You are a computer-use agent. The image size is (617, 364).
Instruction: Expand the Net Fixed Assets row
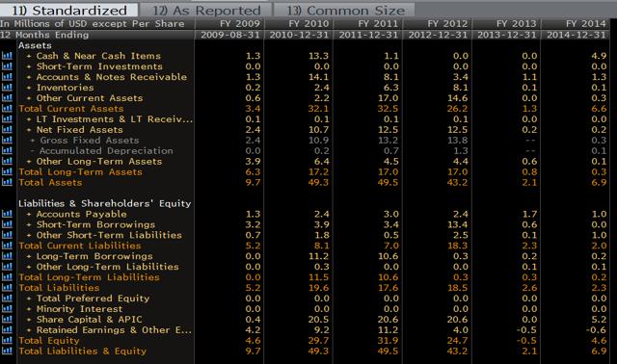[29, 130]
